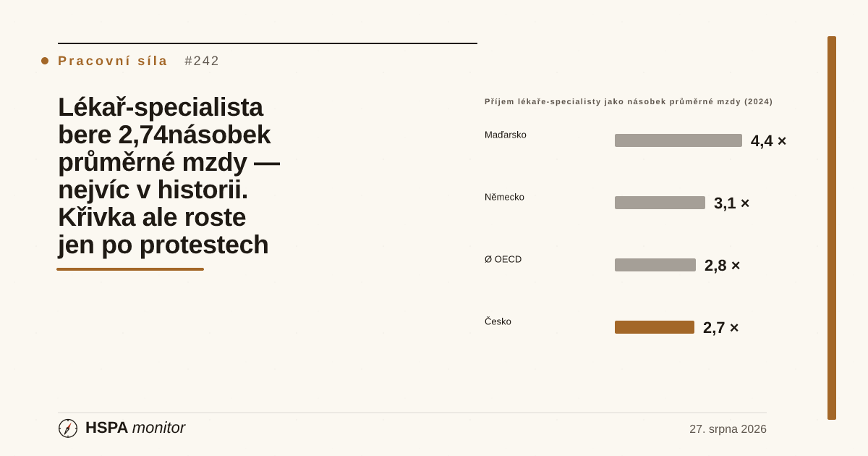Select the Ø OECD row label

pos(503,259)
